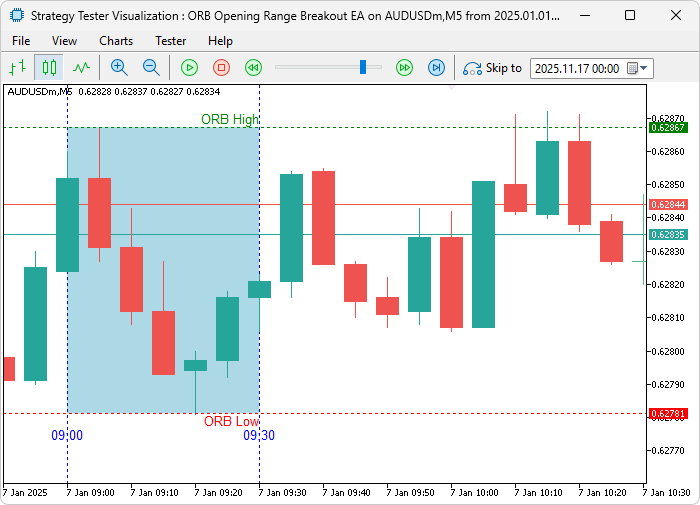Stop the strategy test
This screenshot has height=505, width=700.
221,68
